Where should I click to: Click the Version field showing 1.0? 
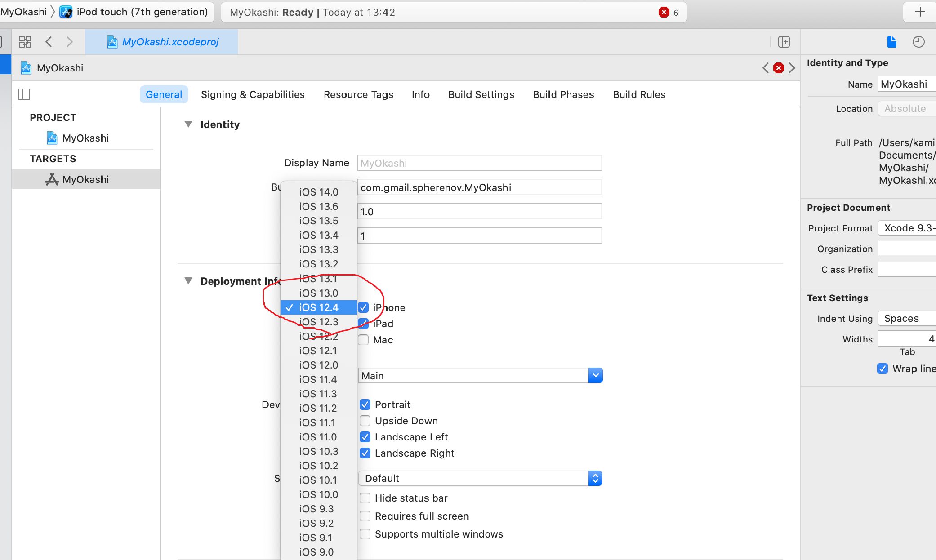click(479, 212)
